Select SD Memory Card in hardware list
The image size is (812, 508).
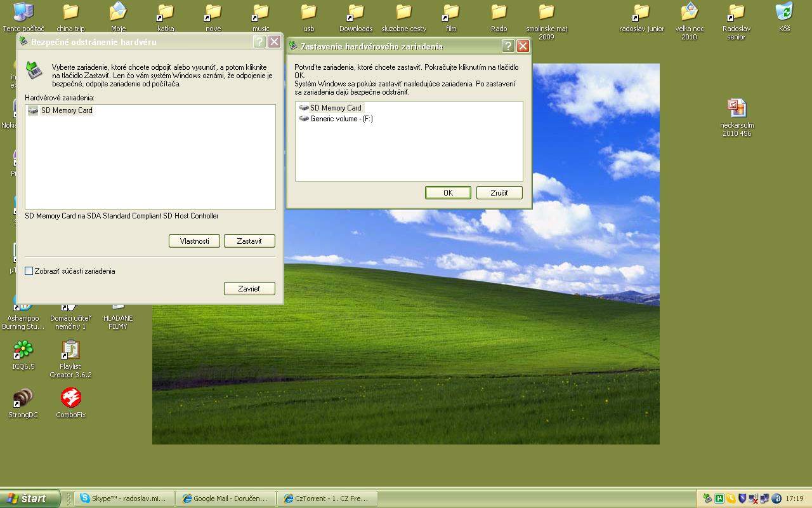pos(67,110)
